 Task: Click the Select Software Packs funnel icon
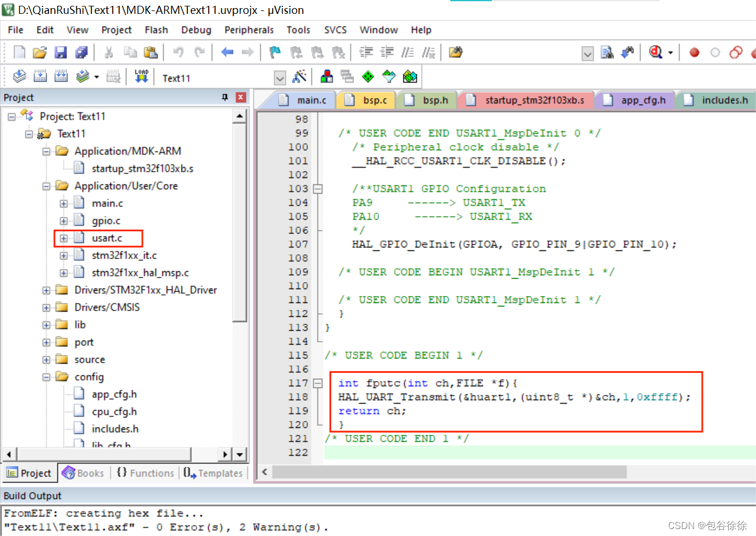pos(389,76)
